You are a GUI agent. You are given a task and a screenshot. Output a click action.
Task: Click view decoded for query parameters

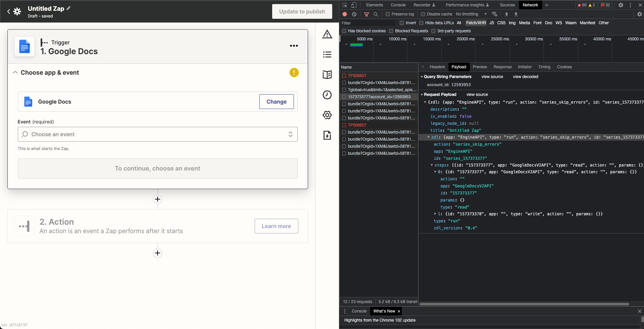pos(525,77)
